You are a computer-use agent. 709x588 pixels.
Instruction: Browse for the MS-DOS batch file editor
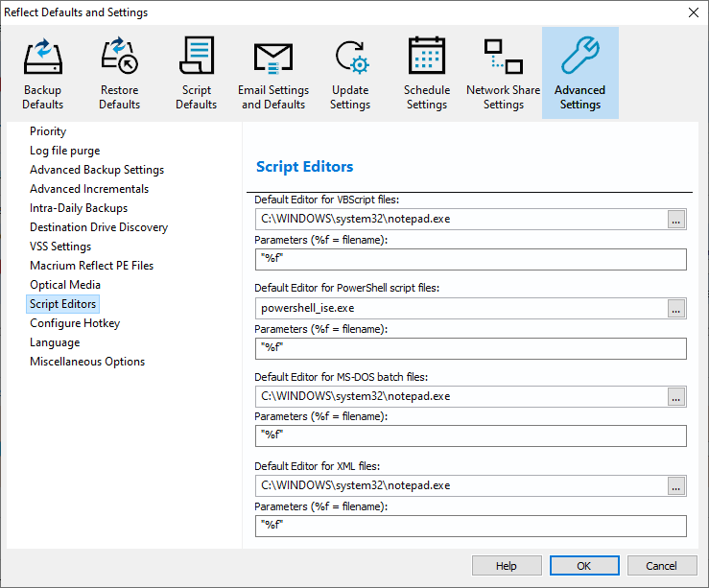(x=676, y=396)
